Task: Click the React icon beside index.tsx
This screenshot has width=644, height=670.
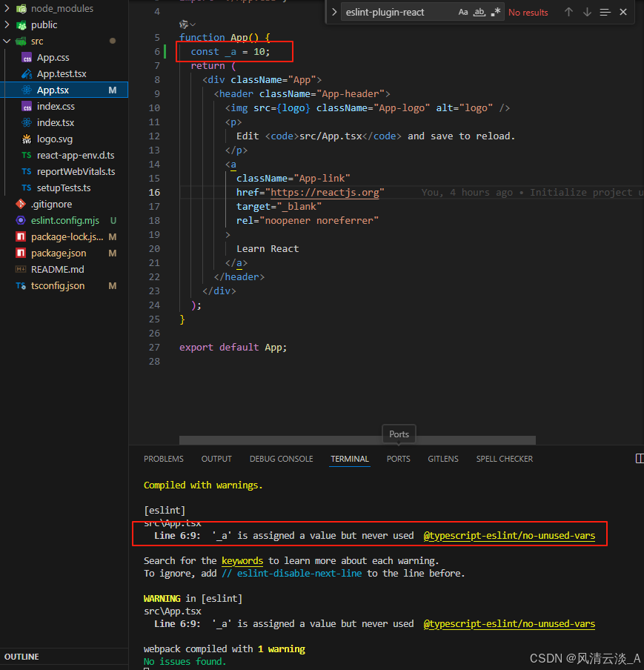Action: (x=27, y=122)
